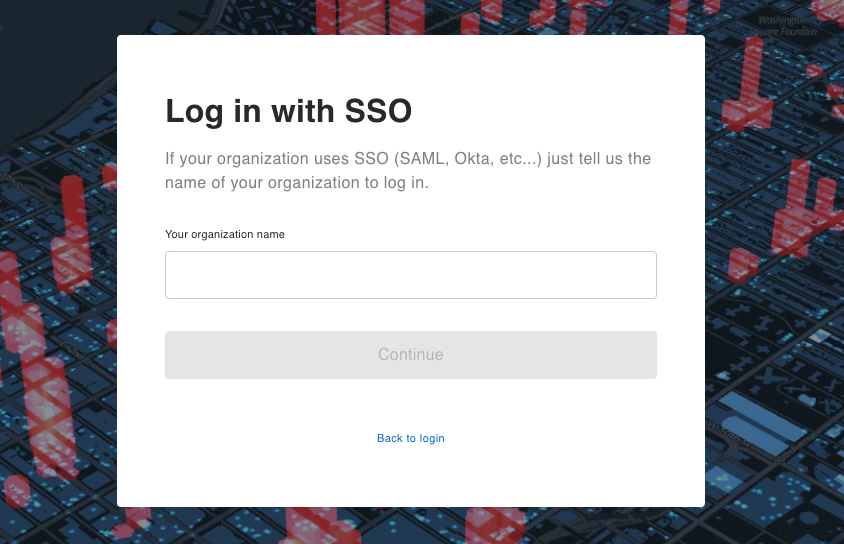Viewport: 844px width, 544px height.
Task: Click the light blue building blocks on the map
Action: [760, 415]
